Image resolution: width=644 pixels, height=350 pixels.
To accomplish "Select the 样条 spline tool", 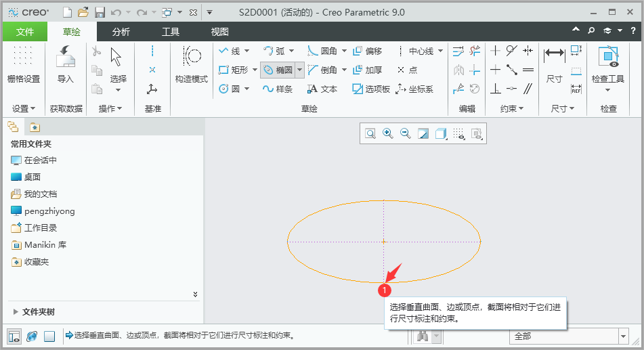I will pos(278,89).
